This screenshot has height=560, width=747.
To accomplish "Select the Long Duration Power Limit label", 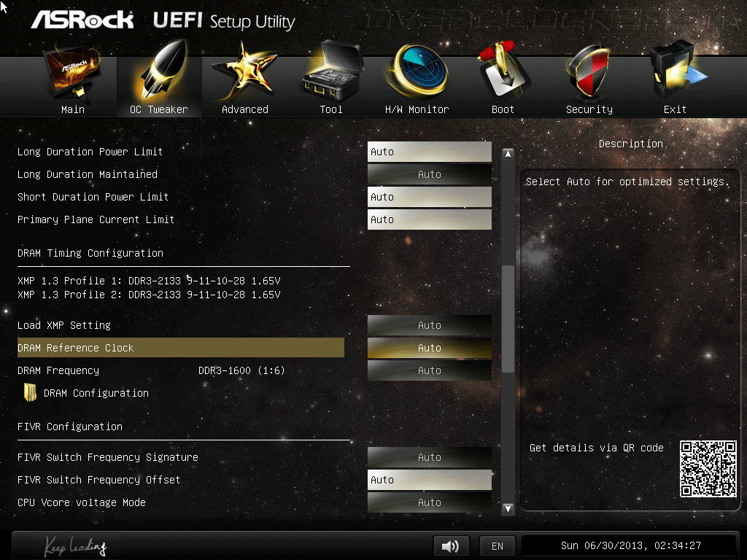I will point(90,152).
